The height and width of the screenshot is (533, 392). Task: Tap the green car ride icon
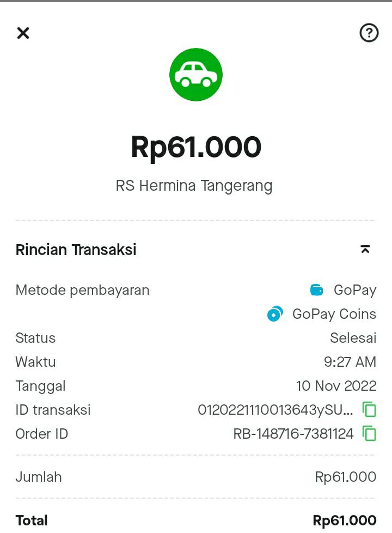pyautogui.click(x=196, y=75)
